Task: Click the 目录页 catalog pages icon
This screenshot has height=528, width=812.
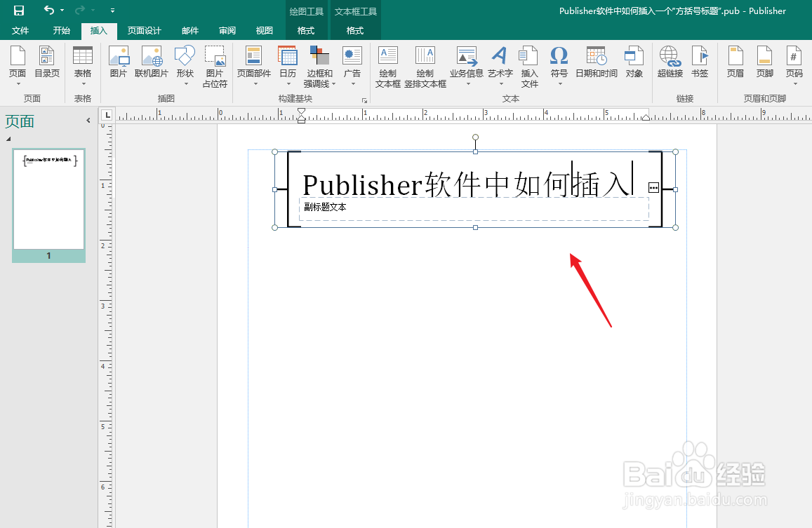Action: click(x=46, y=62)
